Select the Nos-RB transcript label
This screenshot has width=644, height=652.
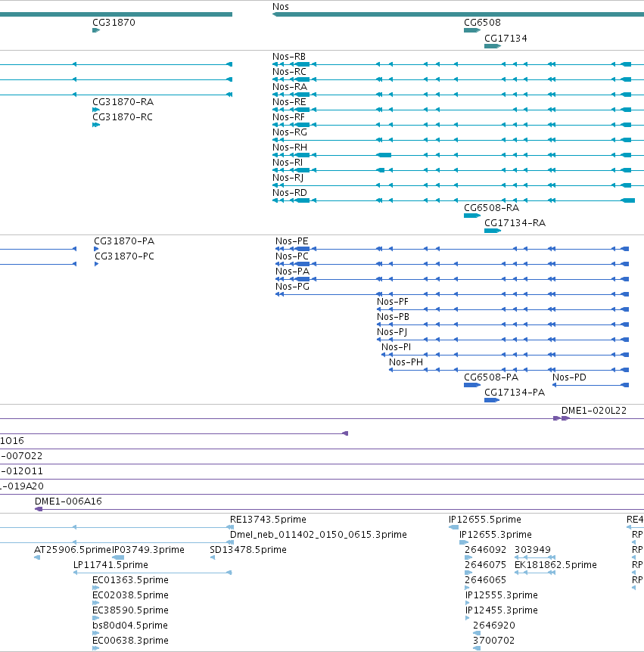pyautogui.click(x=289, y=57)
